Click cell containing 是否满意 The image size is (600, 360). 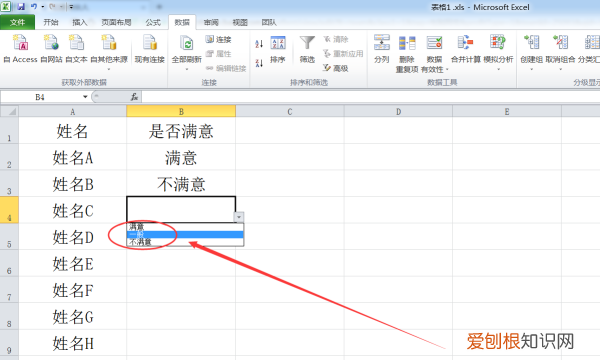(181, 131)
